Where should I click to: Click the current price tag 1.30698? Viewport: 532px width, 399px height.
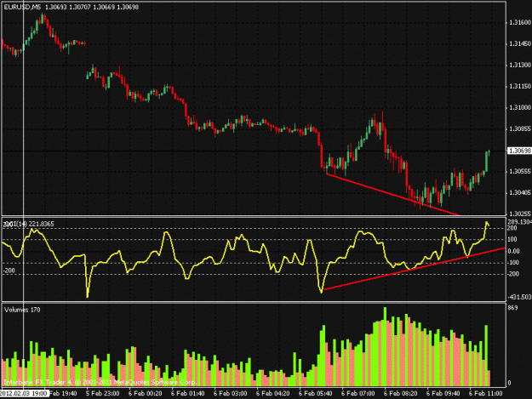tap(519, 151)
